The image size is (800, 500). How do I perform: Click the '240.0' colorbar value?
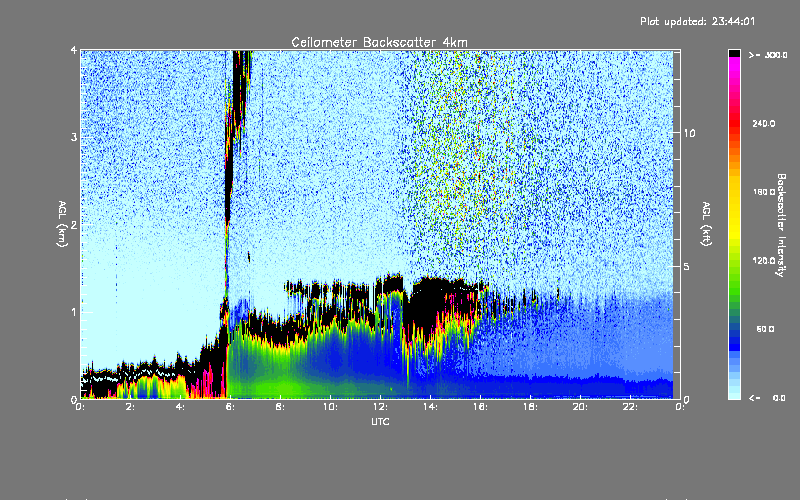click(764, 123)
